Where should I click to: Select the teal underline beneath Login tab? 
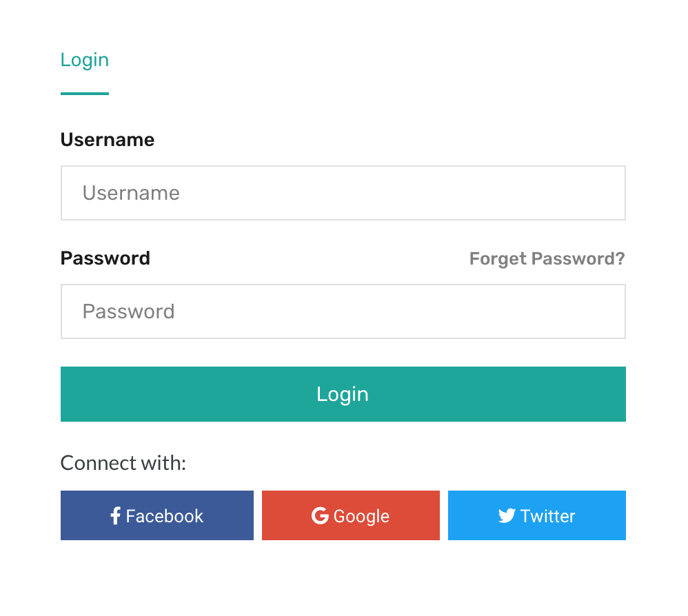pos(85,94)
